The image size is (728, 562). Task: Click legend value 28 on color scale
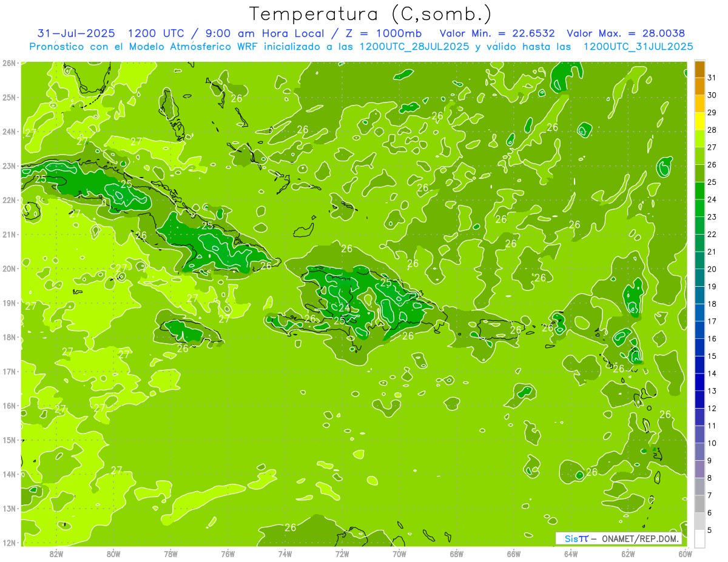pos(712,130)
